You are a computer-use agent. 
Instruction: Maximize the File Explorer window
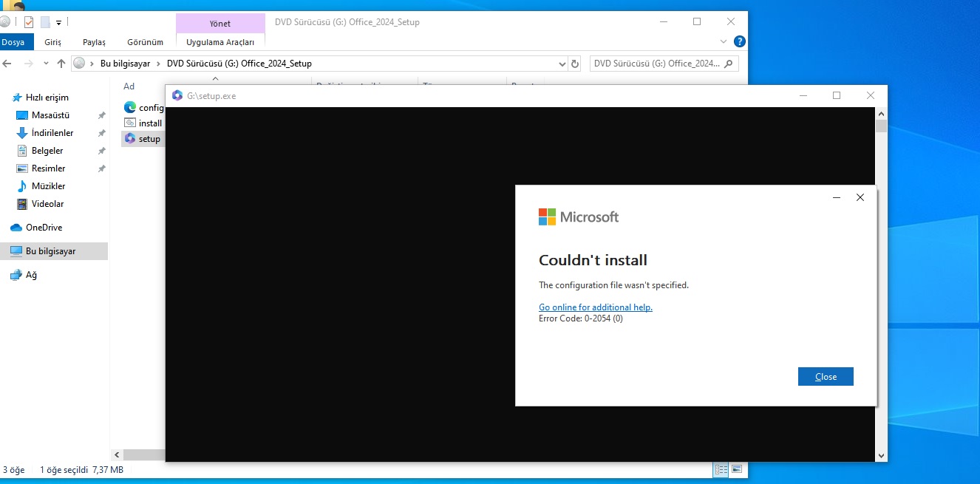(697, 21)
